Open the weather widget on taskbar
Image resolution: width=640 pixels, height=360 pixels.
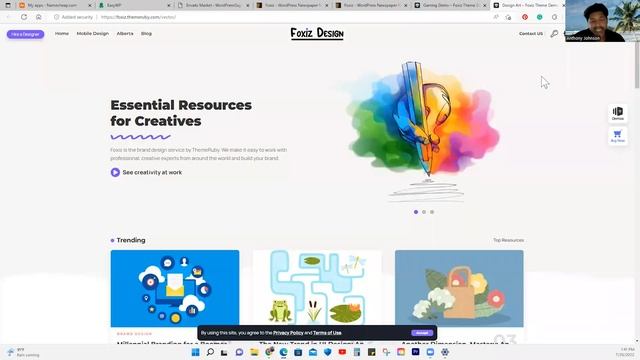(23, 352)
